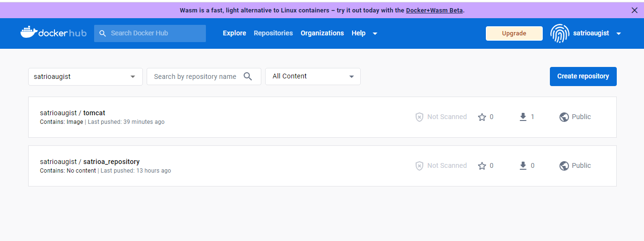Click the download icon on satrioa_repository row
The width and height of the screenshot is (644, 241).
tap(523, 165)
